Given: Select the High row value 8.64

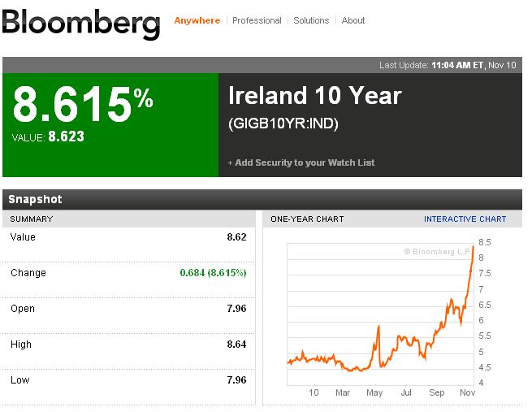Looking at the screenshot, I should coord(236,344).
